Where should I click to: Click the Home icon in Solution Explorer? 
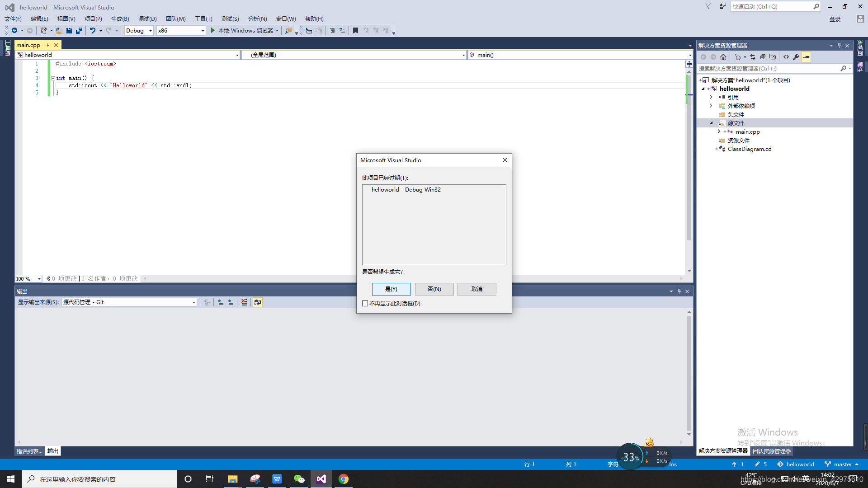(x=723, y=57)
